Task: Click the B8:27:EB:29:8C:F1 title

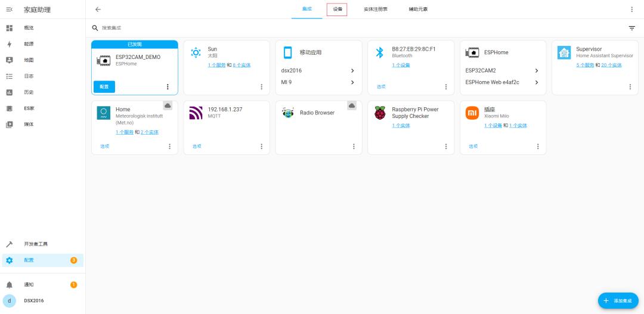Action: coord(414,49)
